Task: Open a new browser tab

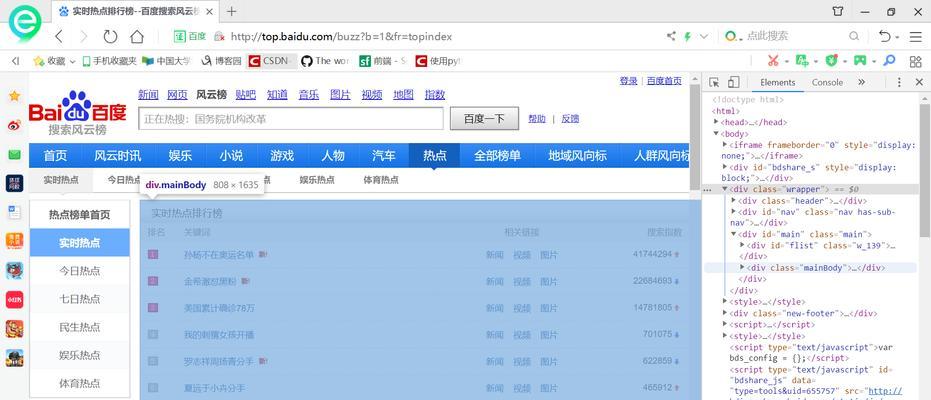Action: click(232, 11)
